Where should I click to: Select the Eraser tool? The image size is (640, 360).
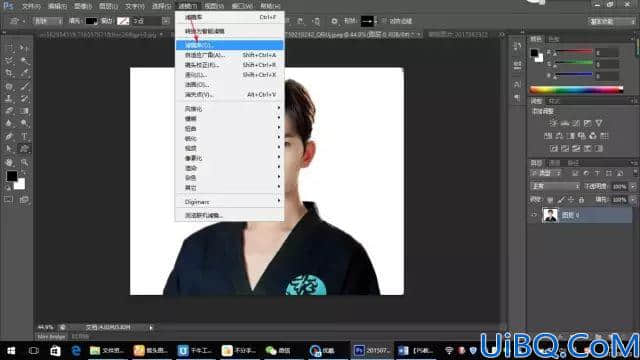(9, 111)
